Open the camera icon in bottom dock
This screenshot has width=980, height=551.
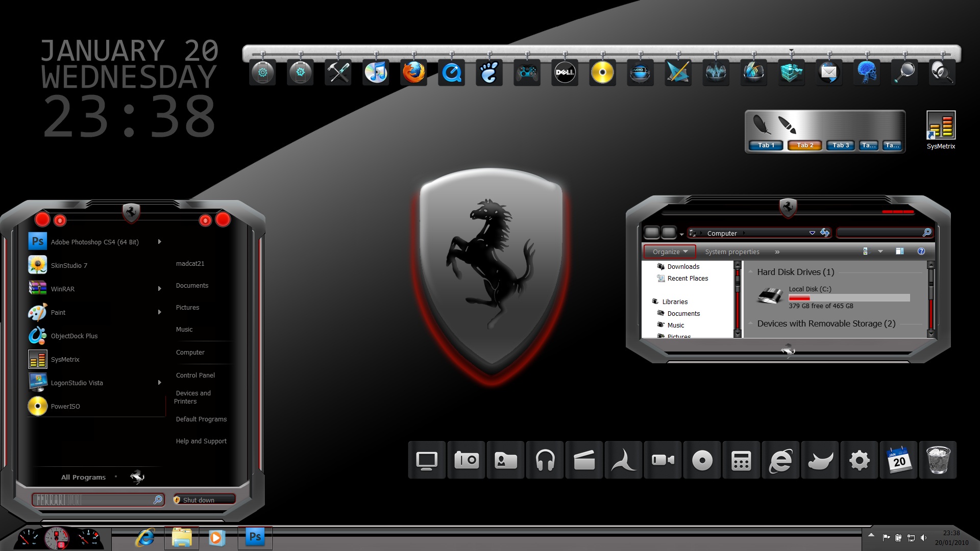point(466,460)
